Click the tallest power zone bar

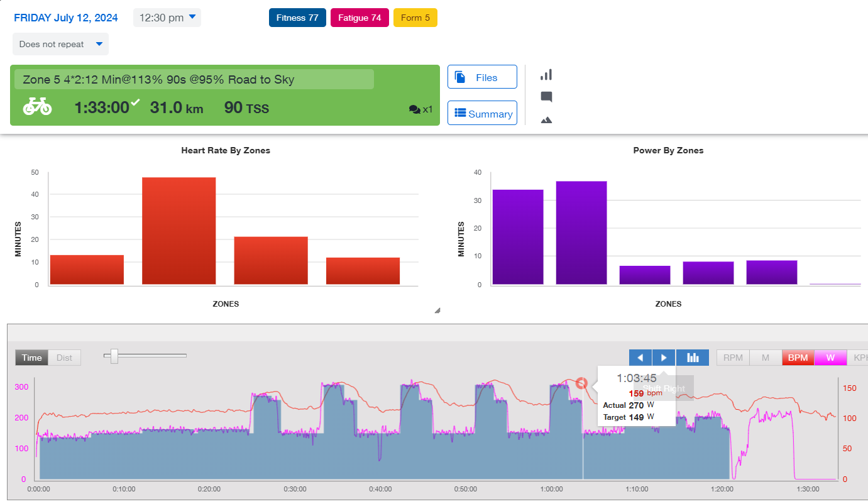(581, 233)
